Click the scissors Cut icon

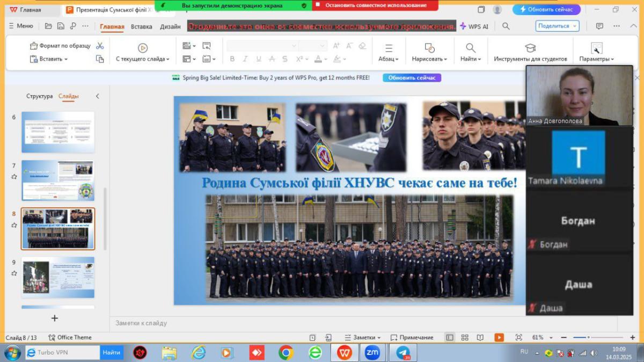pos(100,46)
